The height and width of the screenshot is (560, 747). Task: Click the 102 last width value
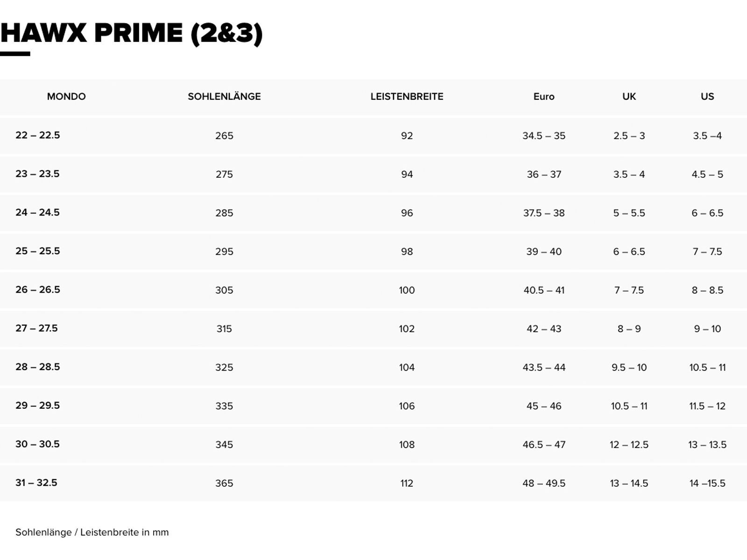coord(407,329)
